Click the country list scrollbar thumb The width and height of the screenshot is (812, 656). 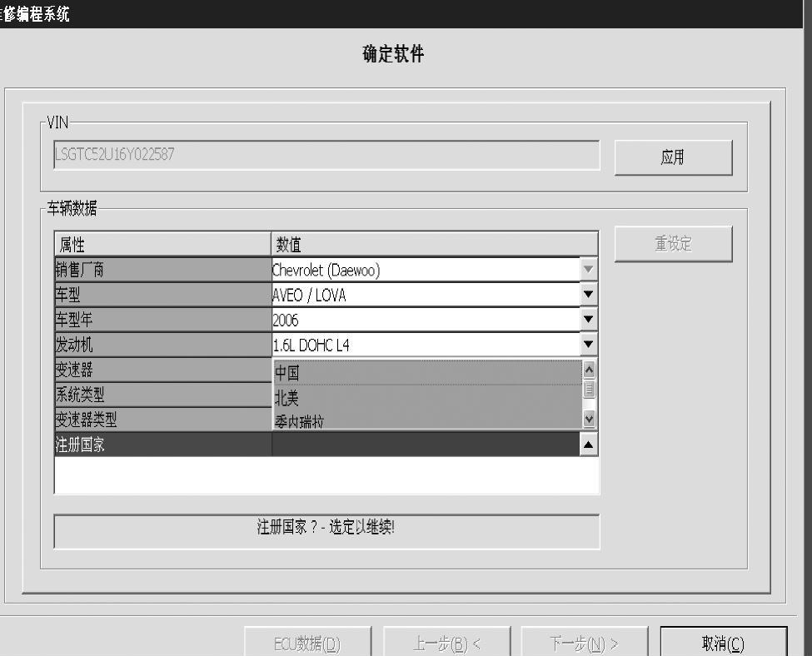tap(590, 387)
